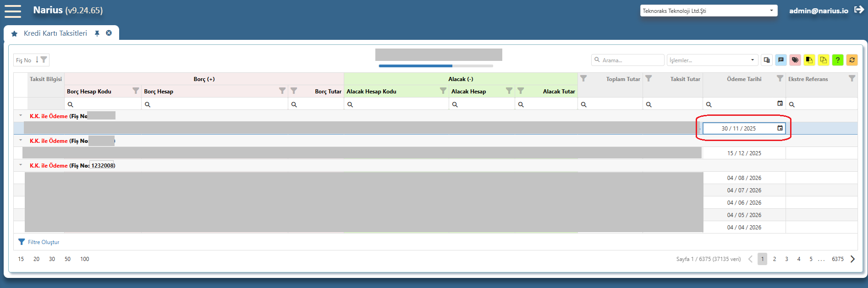Open filter for Taksit Tutar column
The height and width of the screenshot is (288, 868).
pyautogui.click(x=648, y=78)
